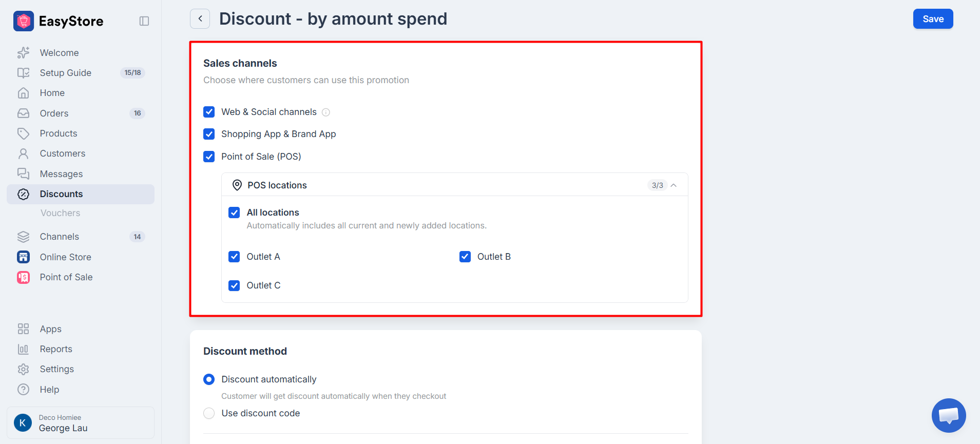Click the EasyStore logo icon
Viewport: 980px width, 444px height.
point(24,21)
